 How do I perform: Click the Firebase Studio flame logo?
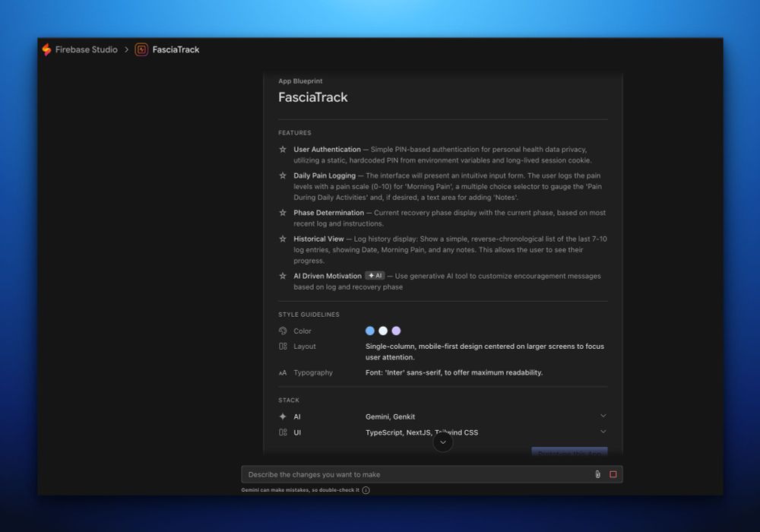[46, 49]
